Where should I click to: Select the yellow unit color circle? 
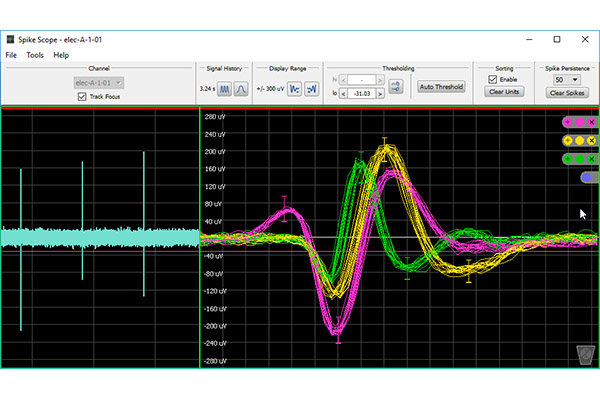(x=580, y=140)
